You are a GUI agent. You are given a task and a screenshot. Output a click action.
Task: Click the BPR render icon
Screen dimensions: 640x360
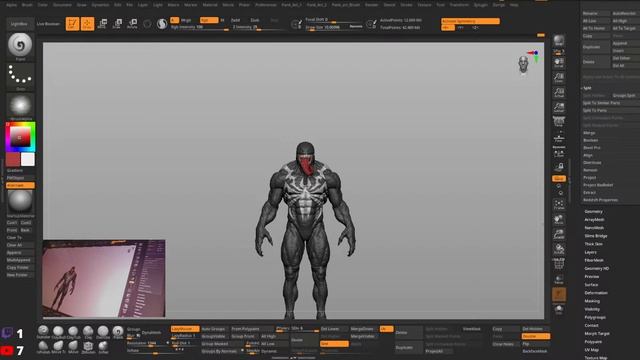(559, 42)
